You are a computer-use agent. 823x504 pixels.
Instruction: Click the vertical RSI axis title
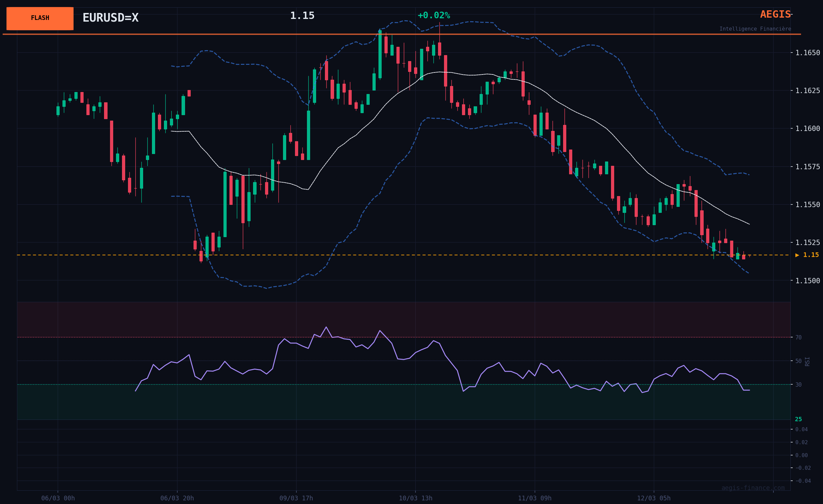click(x=807, y=361)
